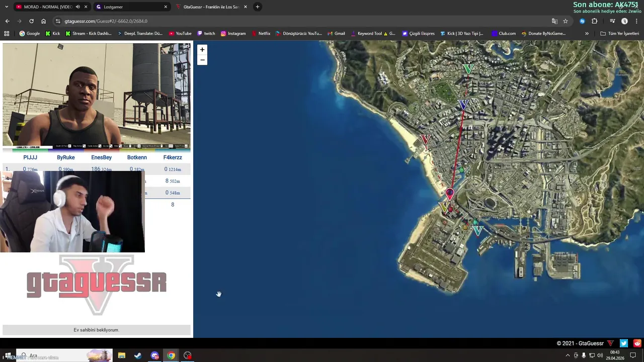Open YouTube bookmark
This screenshot has width=644, height=362.
180,34
